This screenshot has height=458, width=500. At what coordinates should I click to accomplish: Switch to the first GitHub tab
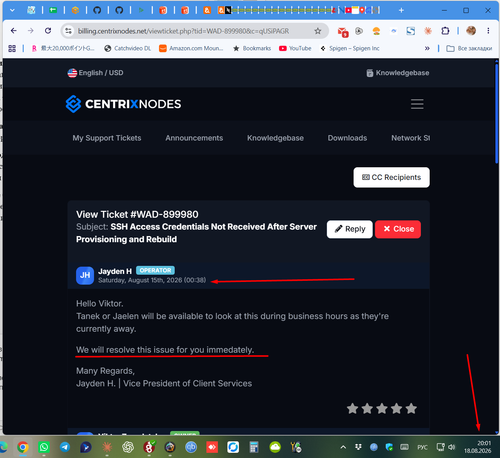97,10
